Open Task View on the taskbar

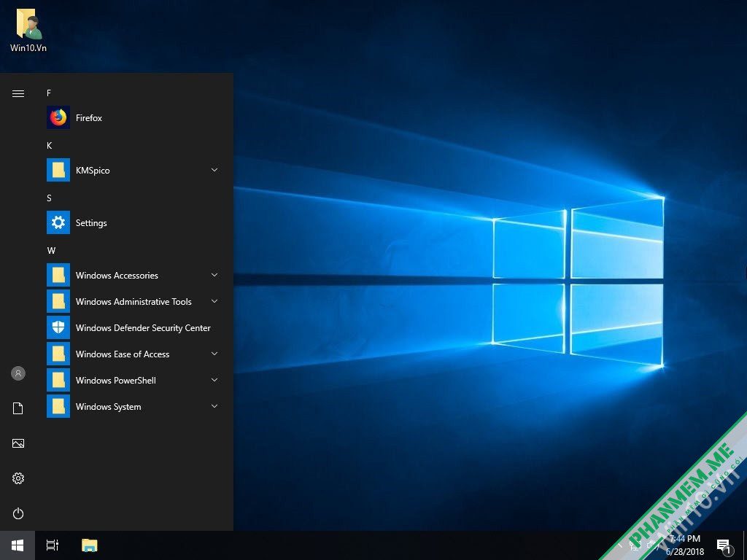pos(53,545)
